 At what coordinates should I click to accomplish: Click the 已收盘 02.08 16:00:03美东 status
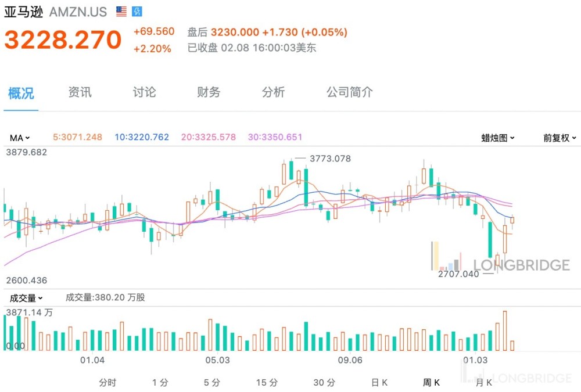coord(252,48)
